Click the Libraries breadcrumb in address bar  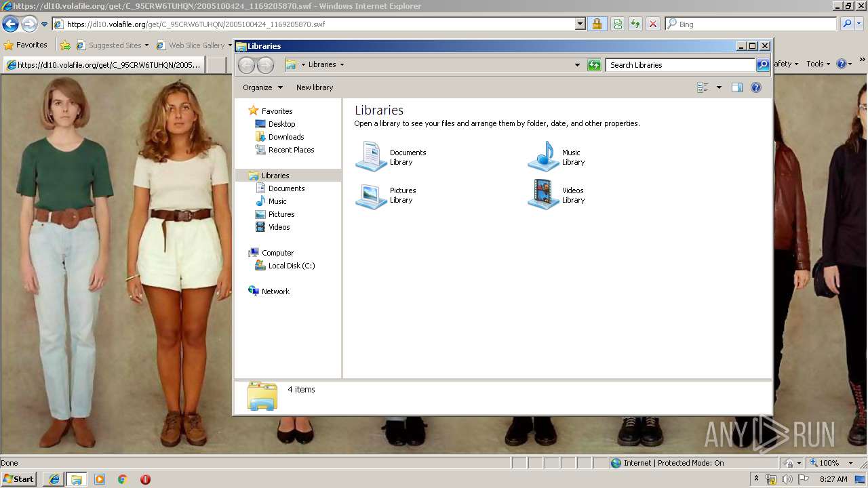(x=322, y=64)
